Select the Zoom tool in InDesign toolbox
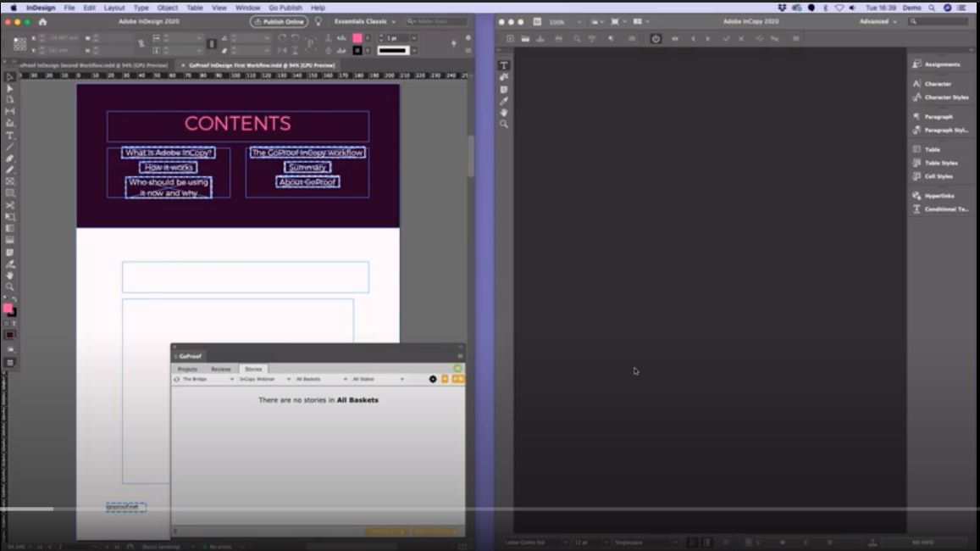This screenshot has height=551, width=980. [x=10, y=287]
